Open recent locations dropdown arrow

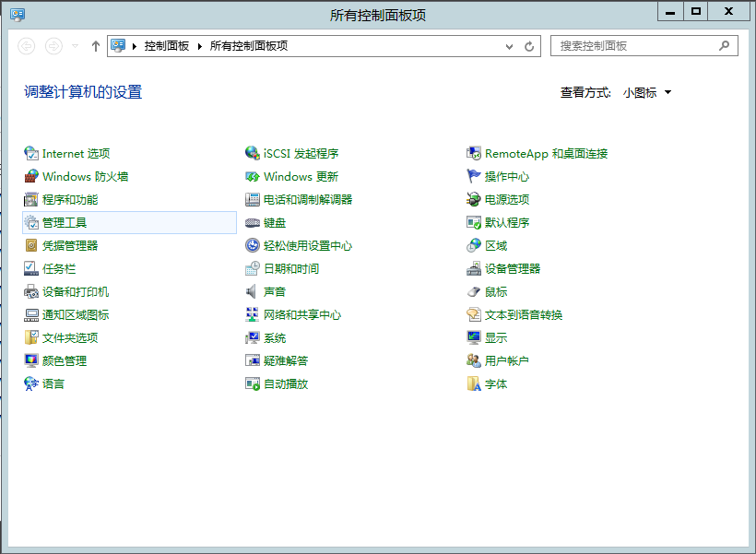[x=75, y=46]
